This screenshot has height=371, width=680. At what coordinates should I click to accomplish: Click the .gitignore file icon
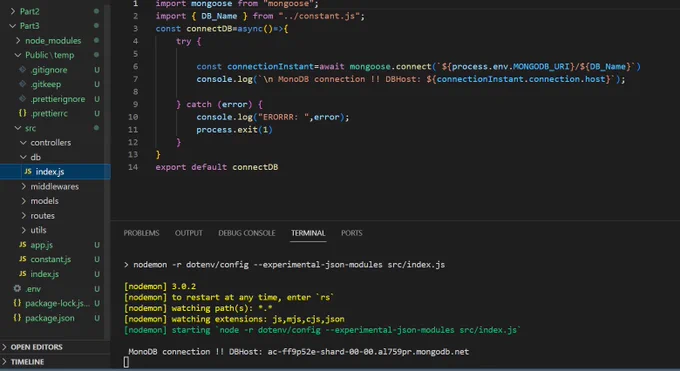click(x=23, y=69)
